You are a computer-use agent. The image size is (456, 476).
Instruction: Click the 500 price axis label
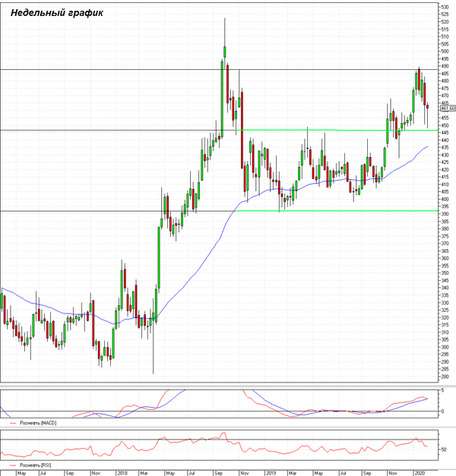tap(445, 52)
